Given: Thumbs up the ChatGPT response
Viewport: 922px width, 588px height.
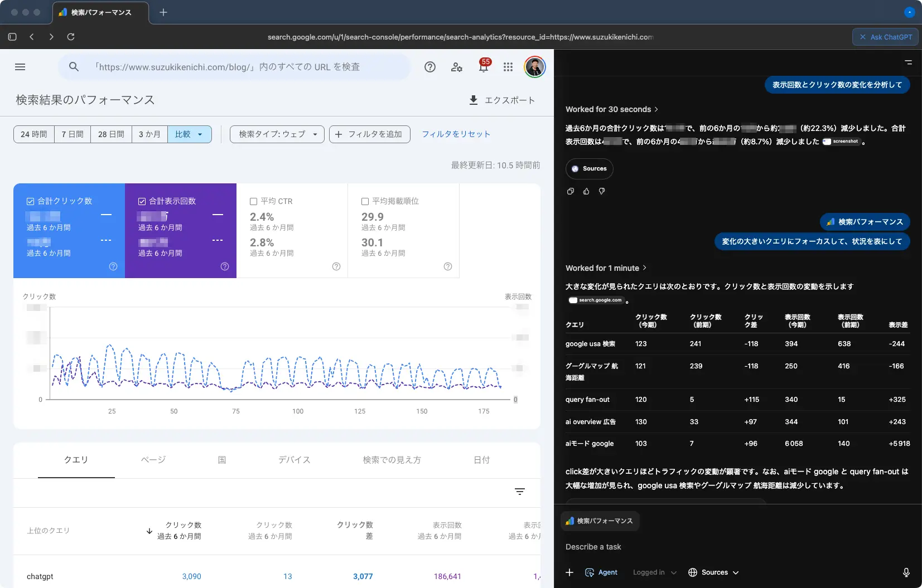Looking at the screenshot, I should 586,191.
